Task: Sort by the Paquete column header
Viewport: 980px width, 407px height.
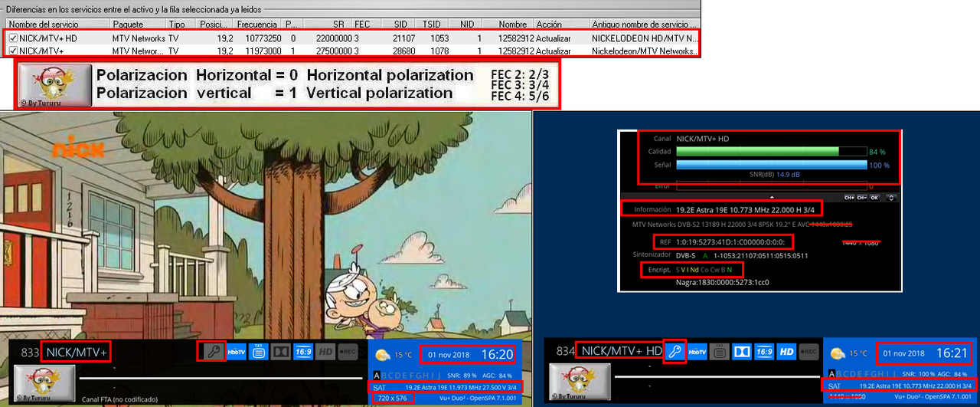Action: pos(138,25)
